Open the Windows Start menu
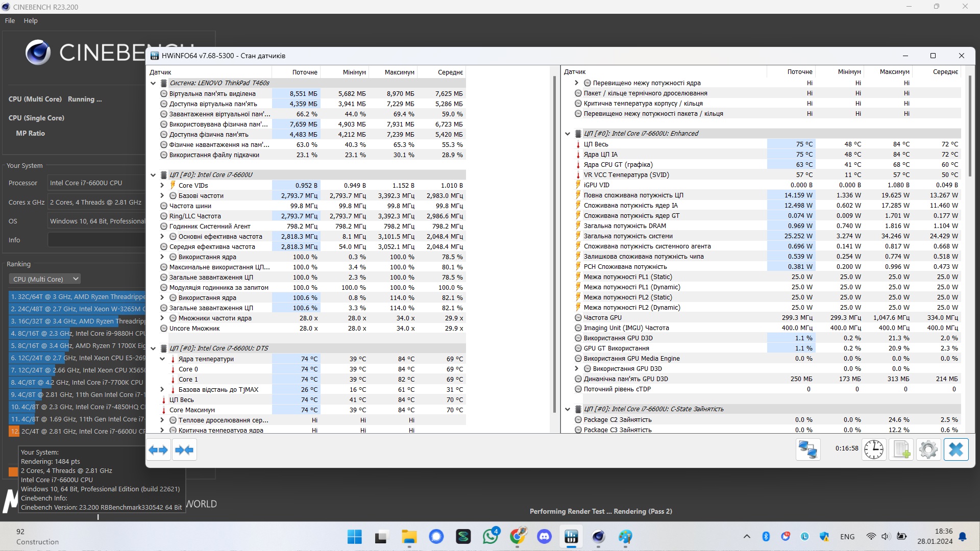Viewport: 980px width, 551px height. (354, 537)
